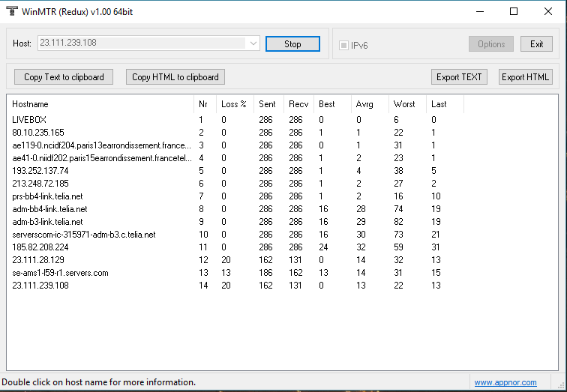This screenshot has width=567, height=392.
Task: Select hop 185.82.208.224 in the list
Action: pyautogui.click(x=40, y=247)
